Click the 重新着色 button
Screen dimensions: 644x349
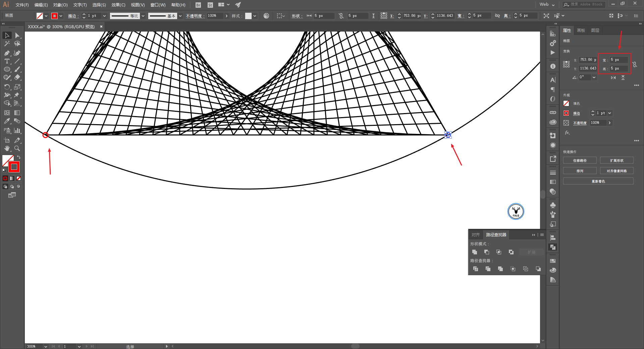tap(598, 181)
